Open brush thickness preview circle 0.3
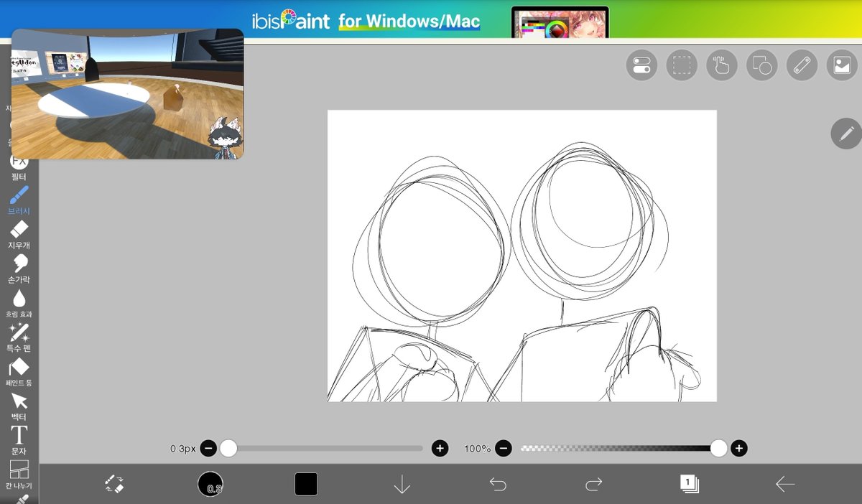 coord(210,484)
